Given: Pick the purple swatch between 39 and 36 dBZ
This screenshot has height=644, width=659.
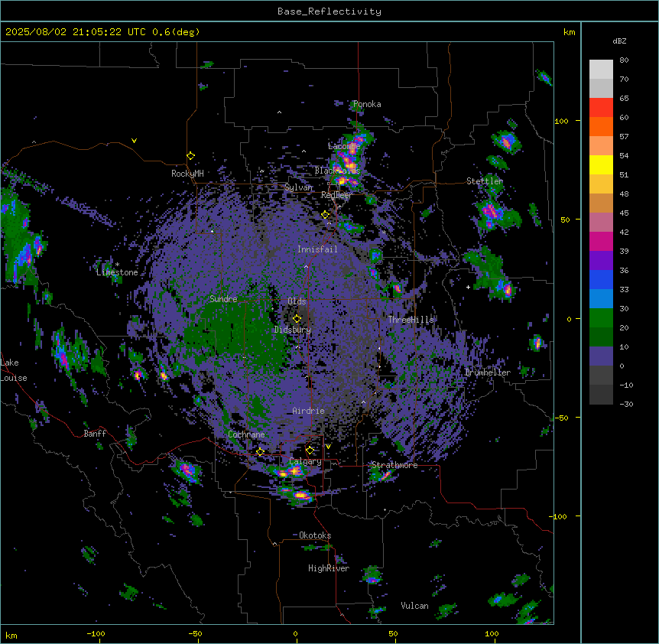Looking at the screenshot, I should click(x=601, y=261).
